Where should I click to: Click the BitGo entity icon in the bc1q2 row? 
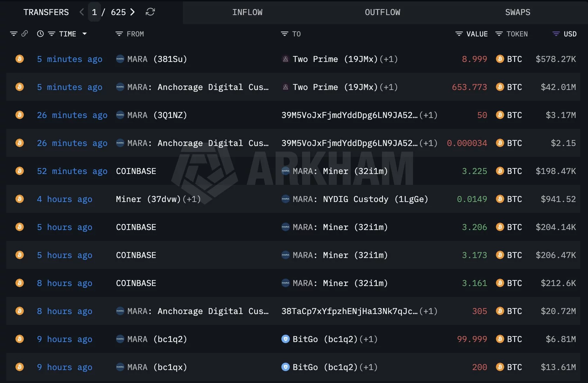[286, 339]
